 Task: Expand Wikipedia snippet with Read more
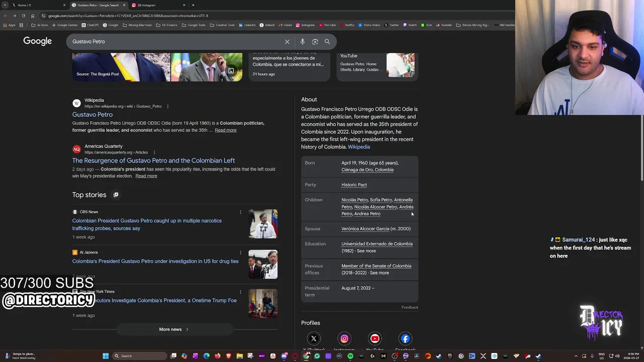(x=225, y=130)
